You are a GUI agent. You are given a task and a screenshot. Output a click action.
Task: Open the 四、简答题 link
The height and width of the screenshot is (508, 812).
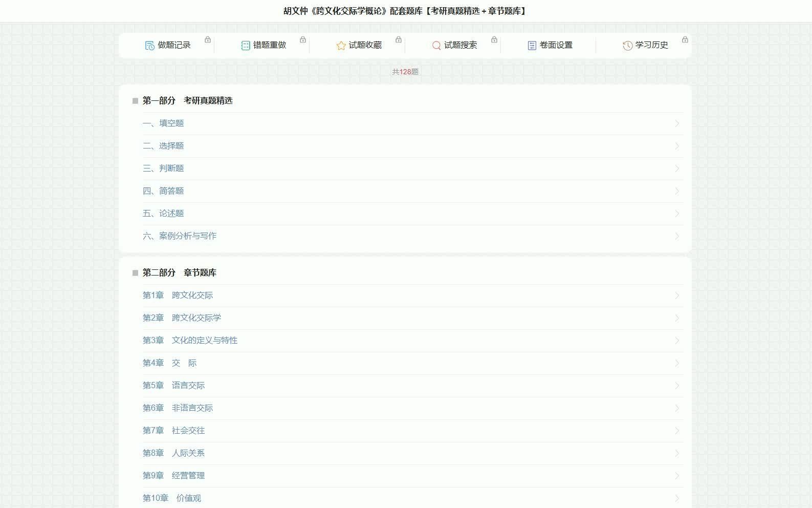tap(163, 191)
